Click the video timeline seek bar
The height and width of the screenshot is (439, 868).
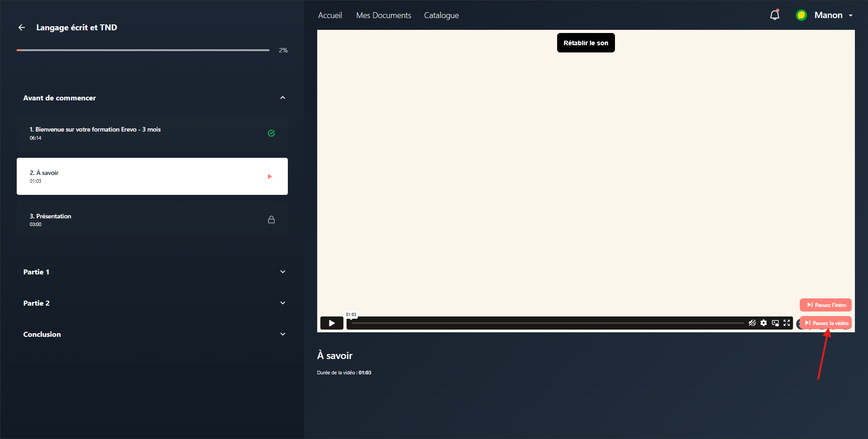pyautogui.click(x=548, y=323)
